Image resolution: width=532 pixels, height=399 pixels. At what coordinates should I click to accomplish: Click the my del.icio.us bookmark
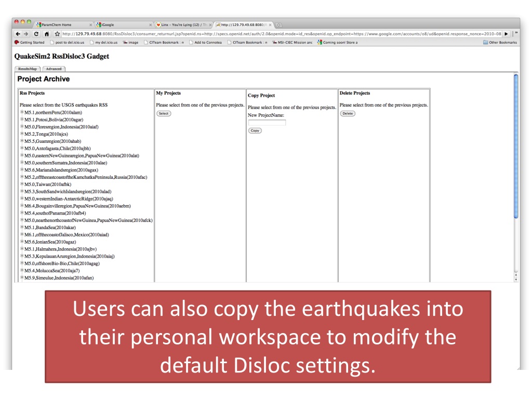(x=103, y=43)
